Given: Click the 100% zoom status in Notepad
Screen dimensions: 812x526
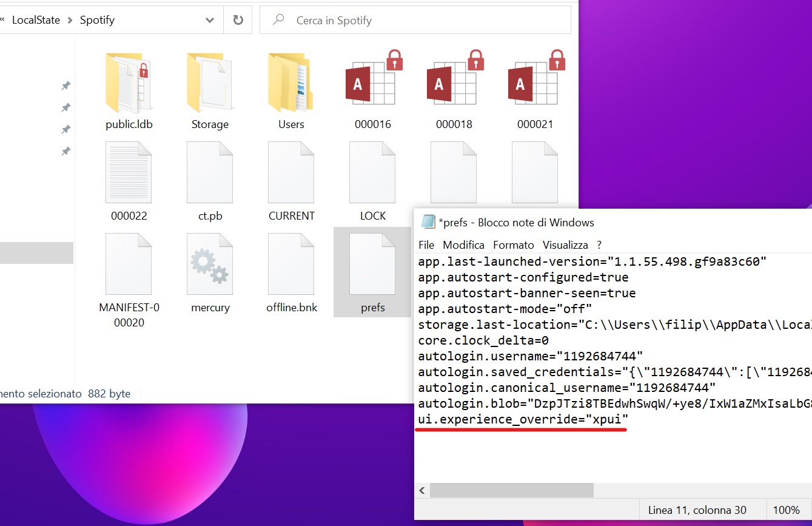Looking at the screenshot, I should pyautogui.click(x=786, y=510).
